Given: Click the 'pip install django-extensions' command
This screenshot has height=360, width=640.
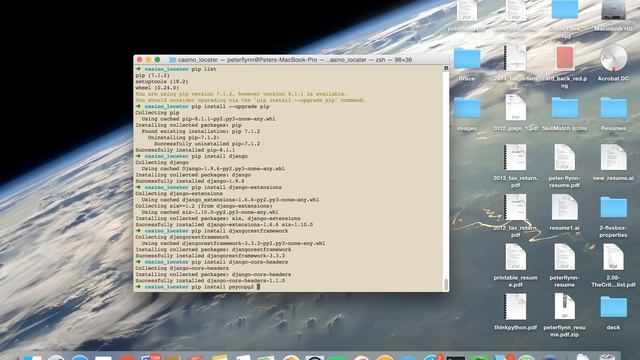Looking at the screenshot, I should pos(209,187).
